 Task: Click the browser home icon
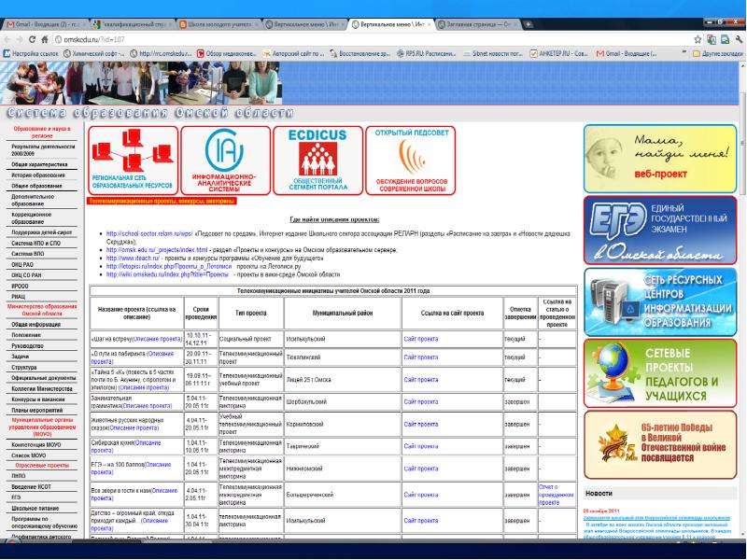click(x=45, y=39)
